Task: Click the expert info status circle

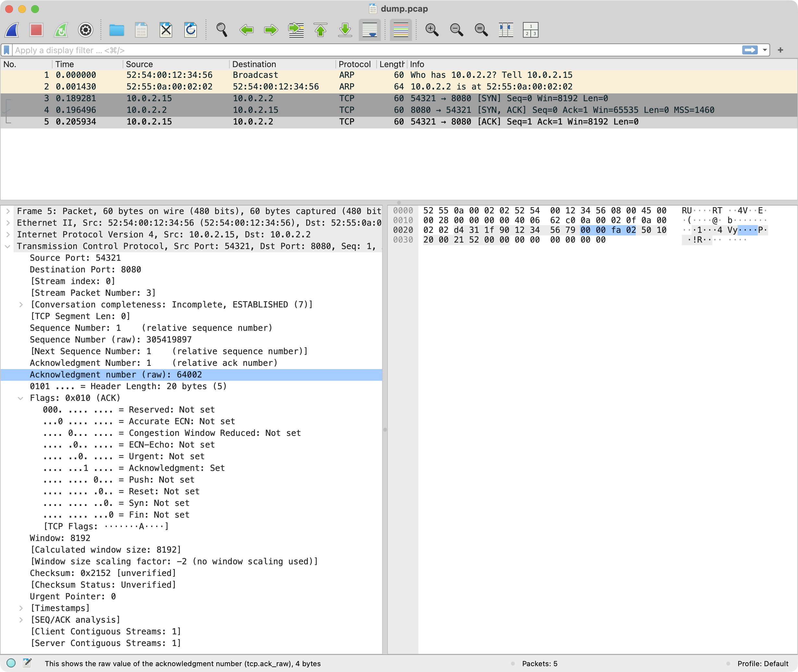Action: pos(11,663)
